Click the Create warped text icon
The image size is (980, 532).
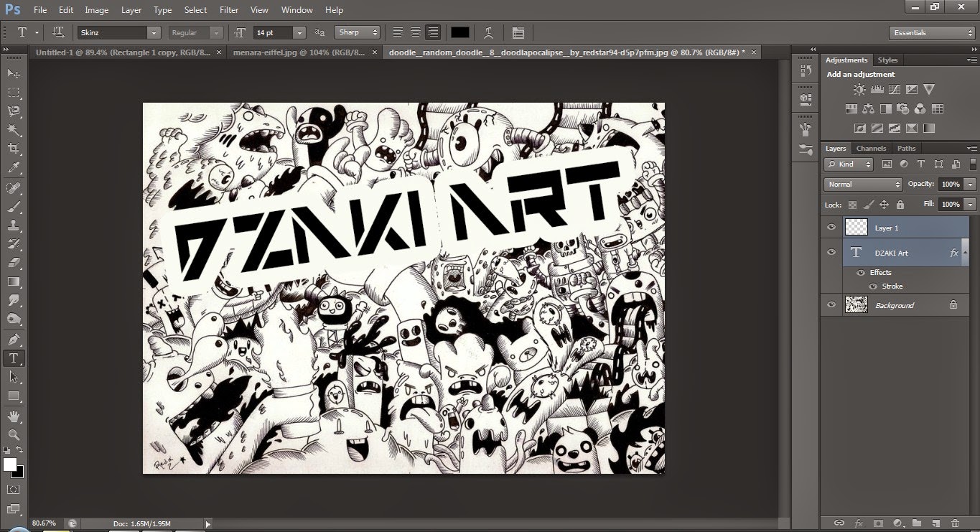(488, 32)
